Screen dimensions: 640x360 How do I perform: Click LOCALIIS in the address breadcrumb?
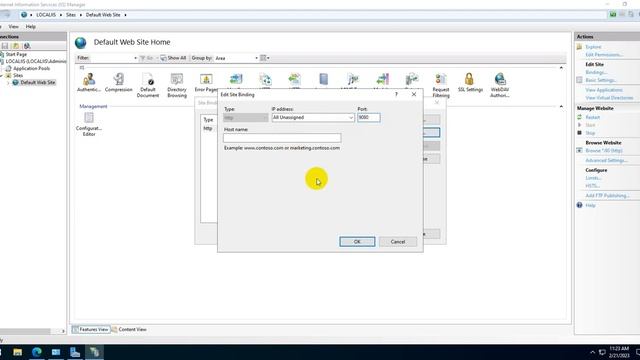(x=46, y=15)
